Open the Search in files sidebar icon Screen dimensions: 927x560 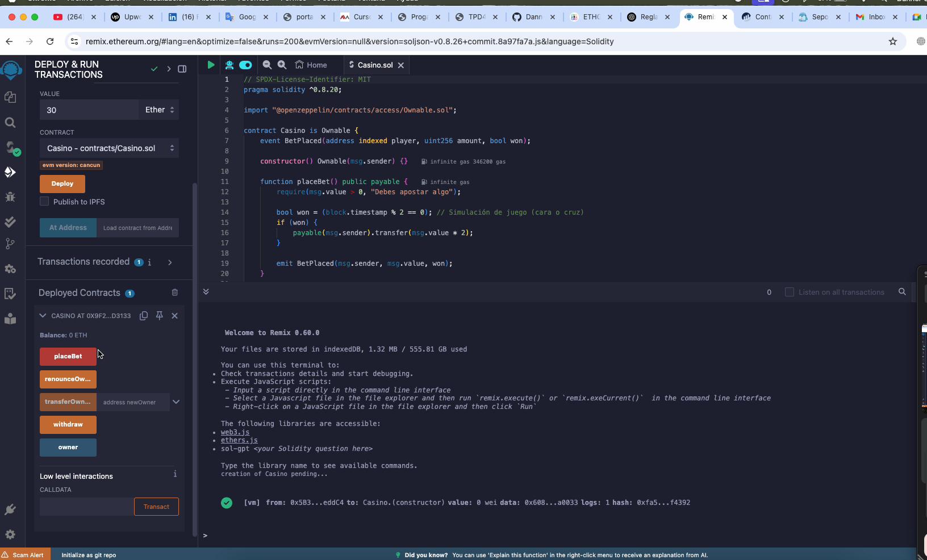pyautogui.click(x=10, y=122)
